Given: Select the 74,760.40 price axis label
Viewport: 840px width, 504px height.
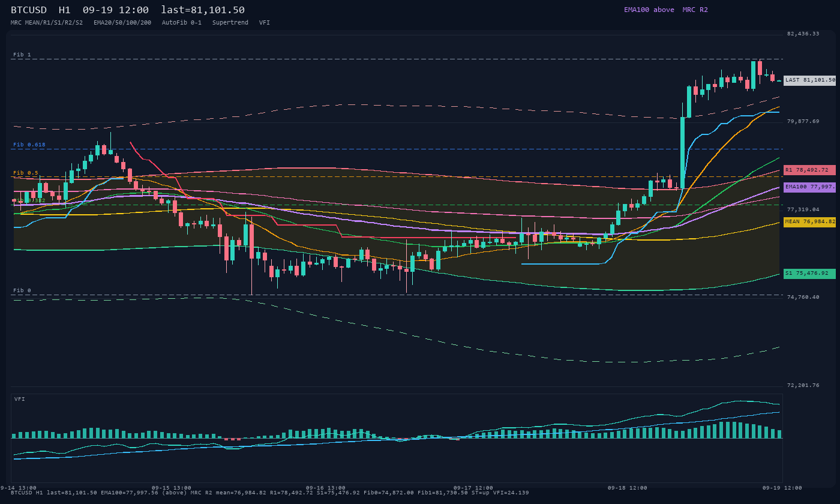Looking at the screenshot, I should tap(803, 297).
